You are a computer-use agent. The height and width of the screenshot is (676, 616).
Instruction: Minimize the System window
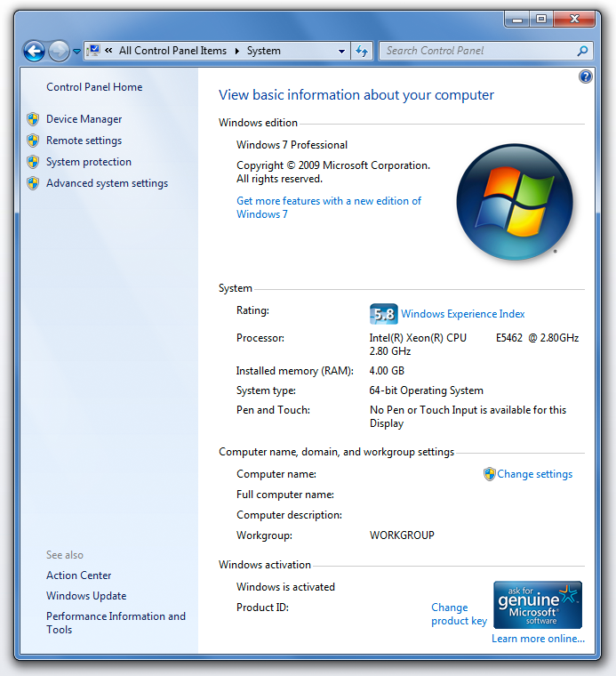point(517,19)
